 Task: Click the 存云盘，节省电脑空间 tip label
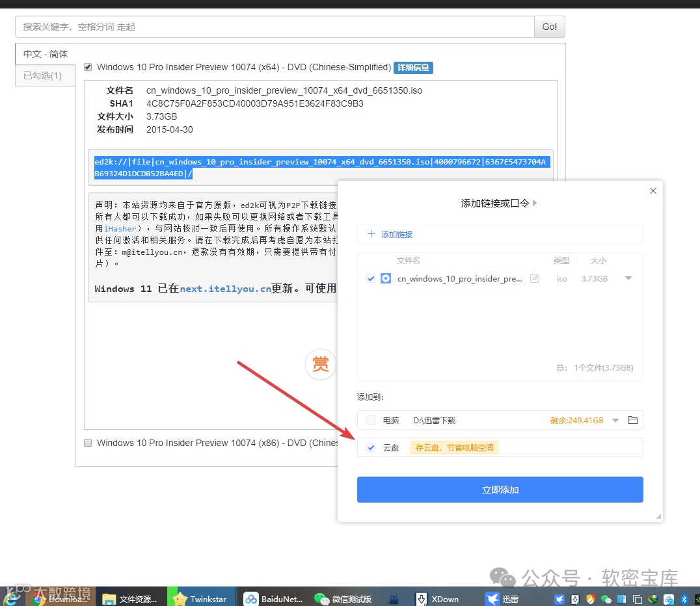click(x=455, y=447)
